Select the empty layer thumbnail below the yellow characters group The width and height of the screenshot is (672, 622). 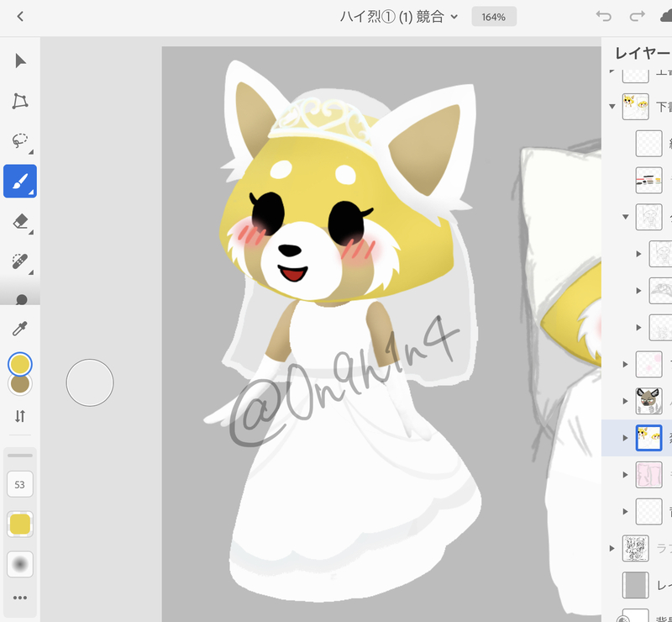tap(648, 143)
